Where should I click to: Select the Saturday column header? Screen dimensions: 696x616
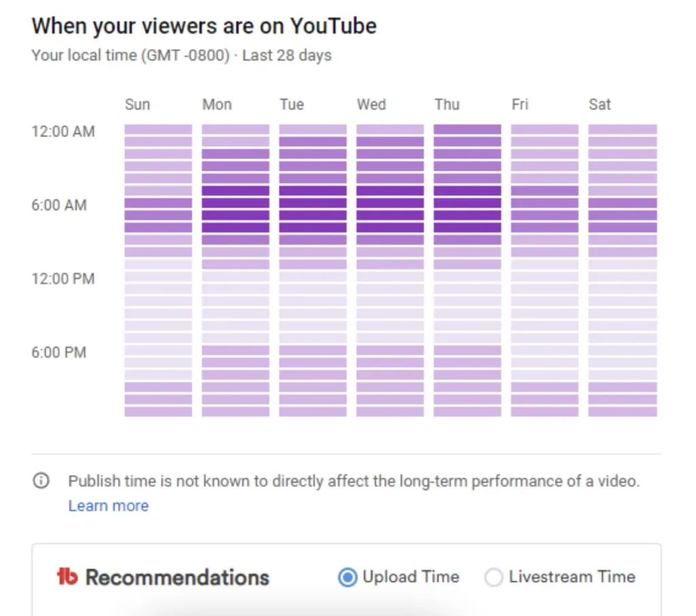[599, 105]
